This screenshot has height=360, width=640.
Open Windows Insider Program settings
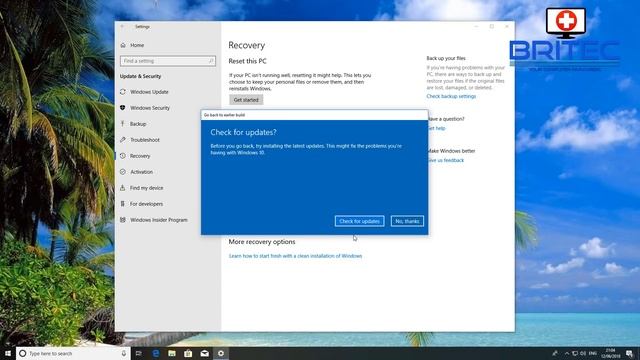pyautogui.click(x=159, y=220)
